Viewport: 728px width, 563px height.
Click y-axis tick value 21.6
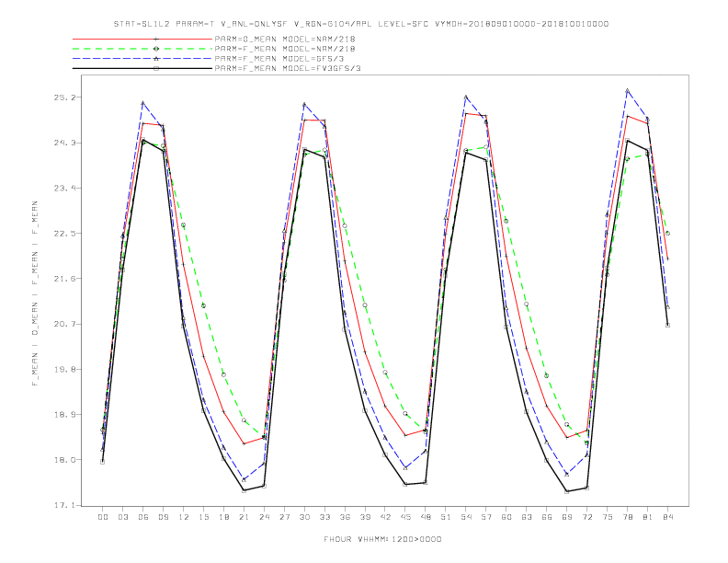click(64, 279)
